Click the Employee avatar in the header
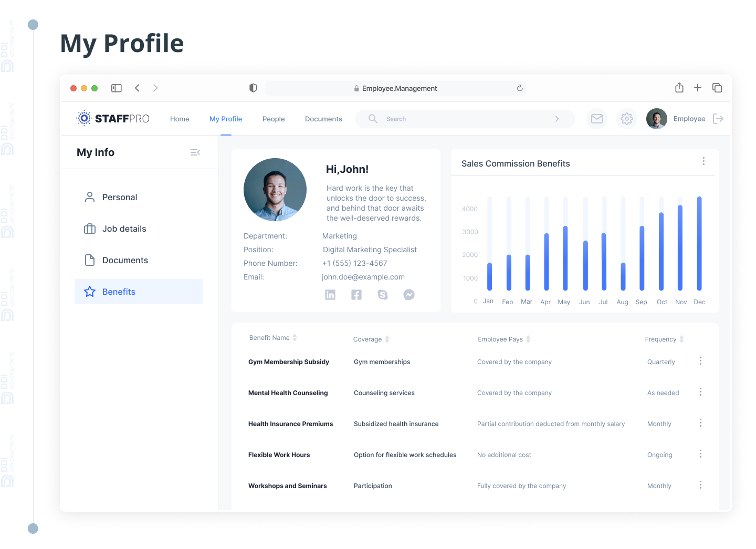 pyautogui.click(x=657, y=119)
